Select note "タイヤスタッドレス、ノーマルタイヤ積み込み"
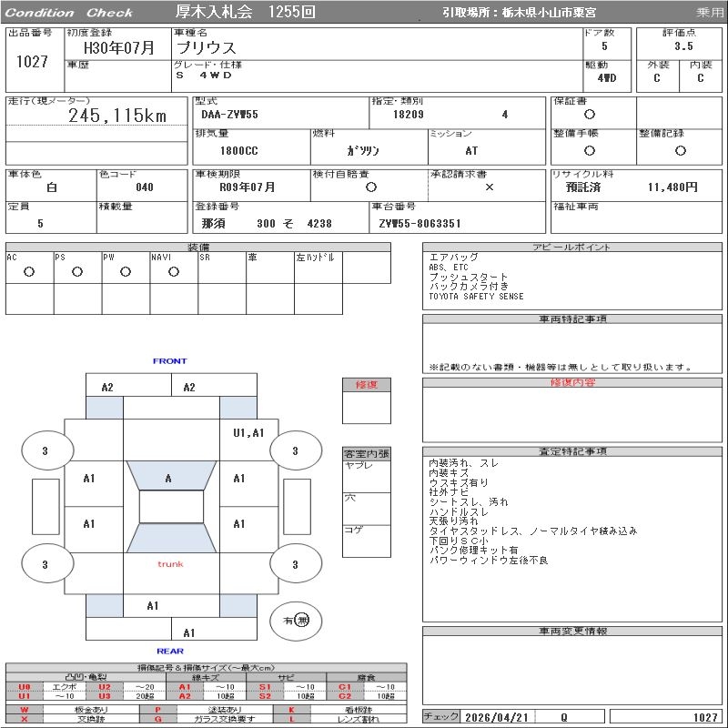The height and width of the screenshot is (728, 728). pyautogui.click(x=533, y=531)
